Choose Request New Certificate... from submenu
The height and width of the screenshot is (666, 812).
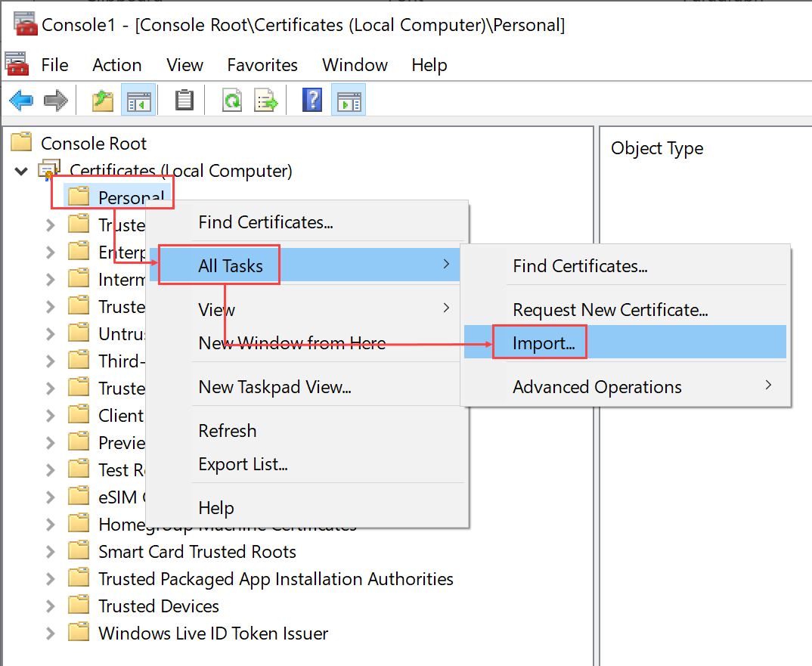coord(610,310)
